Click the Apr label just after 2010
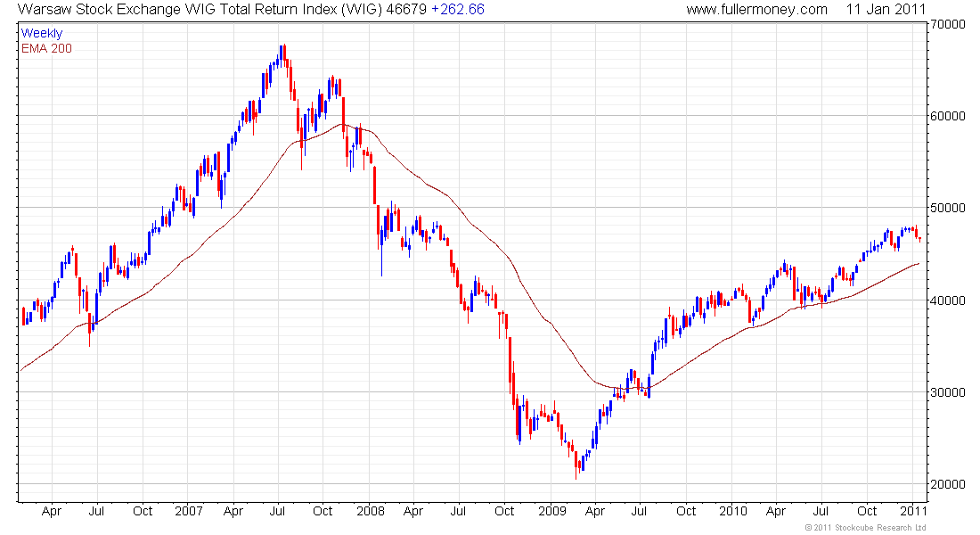980x535 pixels. pos(776,512)
